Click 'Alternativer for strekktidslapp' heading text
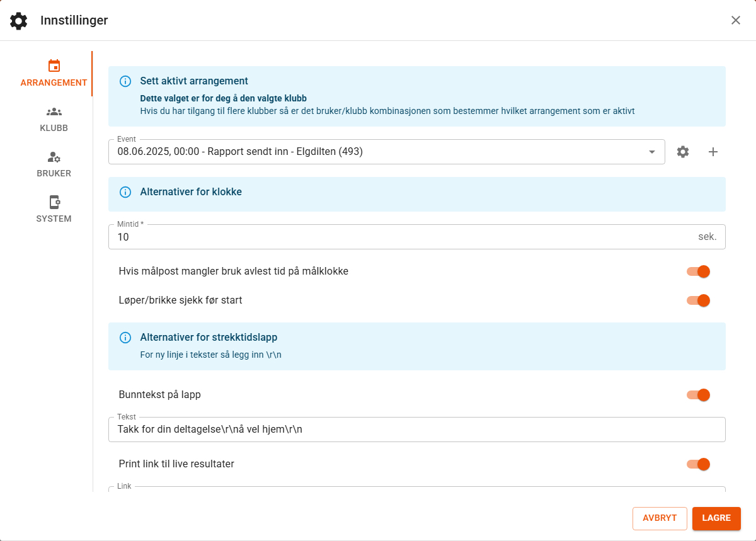Viewport: 756px width, 541px height. point(209,338)
